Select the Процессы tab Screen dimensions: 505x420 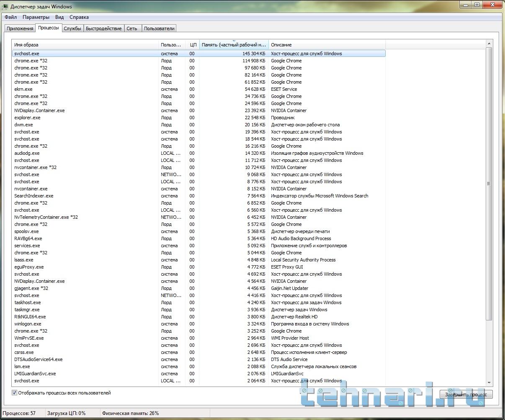[x=49, y=28]
